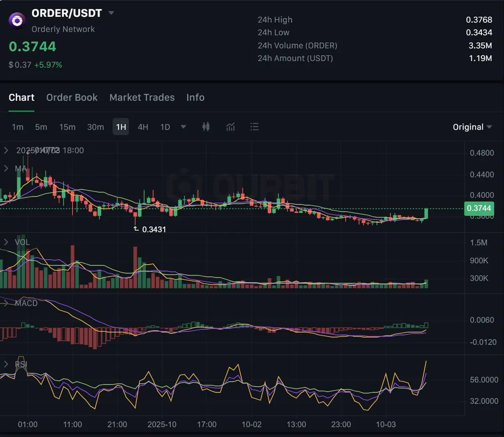Expand the MACD indicator legend
Screen dimensions: 504x437
coord(6,303)
